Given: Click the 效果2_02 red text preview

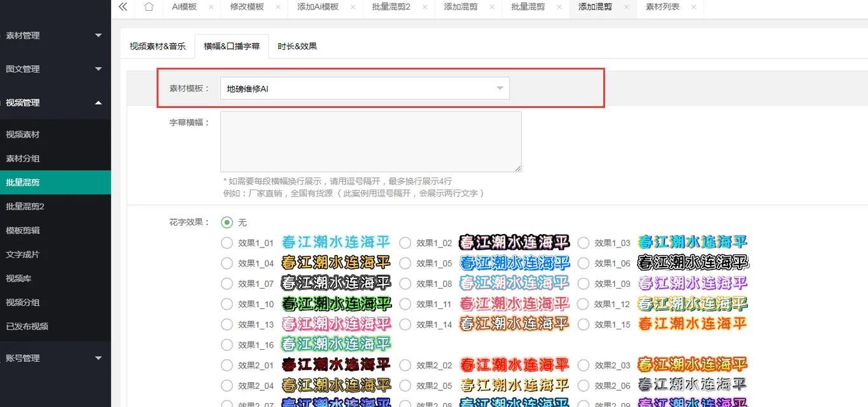Looking at the screenshot, I should (514, 364).
